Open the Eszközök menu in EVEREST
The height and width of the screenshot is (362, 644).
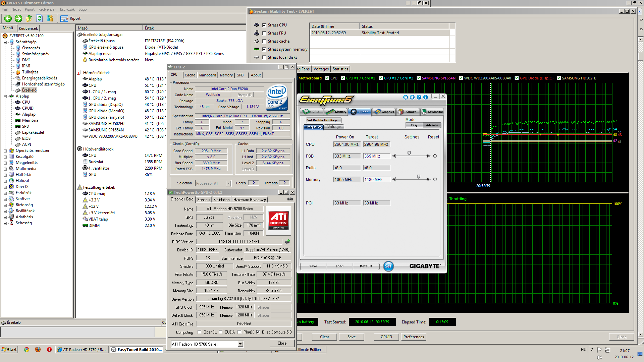67,9
